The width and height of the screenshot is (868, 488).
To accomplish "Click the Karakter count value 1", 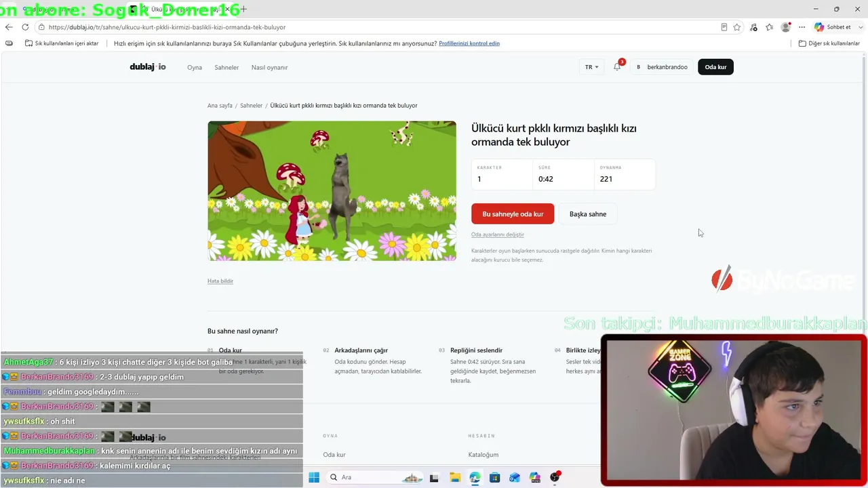I will [479, 179].
